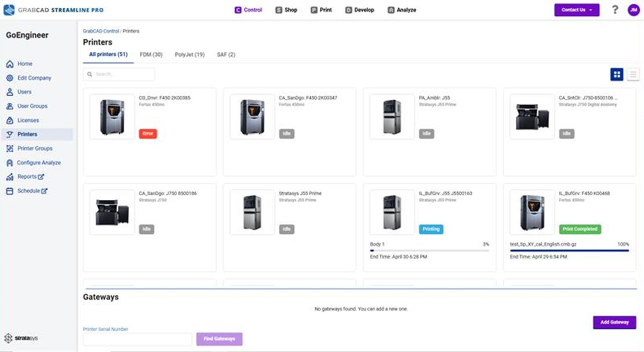Viewport: 644px width, 352px height.
Task: Select the Printer Groups icon in the sidebar
Action: pos(10,148)
